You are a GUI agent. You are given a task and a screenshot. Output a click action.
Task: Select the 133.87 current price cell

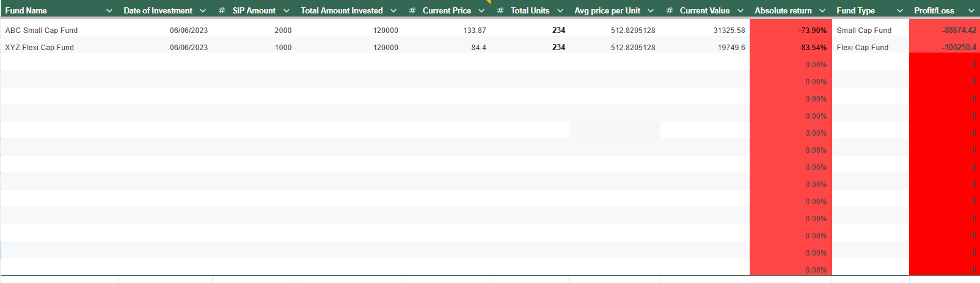click(x=474, y=30)
